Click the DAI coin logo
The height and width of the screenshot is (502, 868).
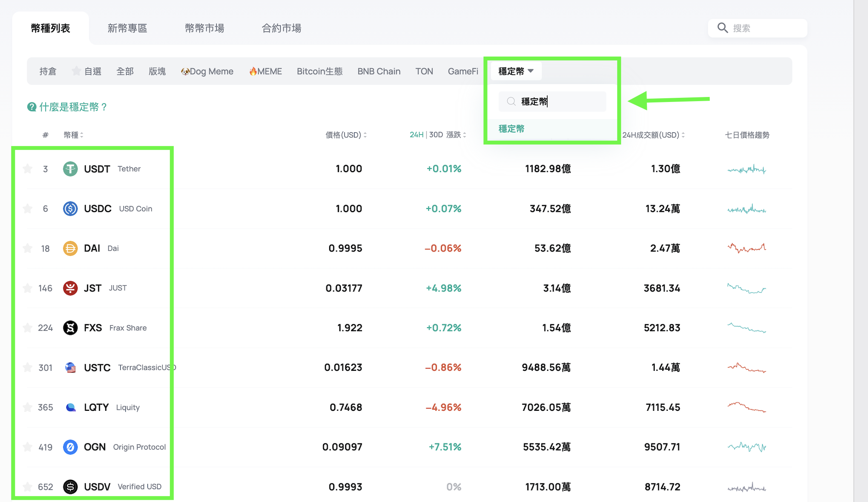70,249
